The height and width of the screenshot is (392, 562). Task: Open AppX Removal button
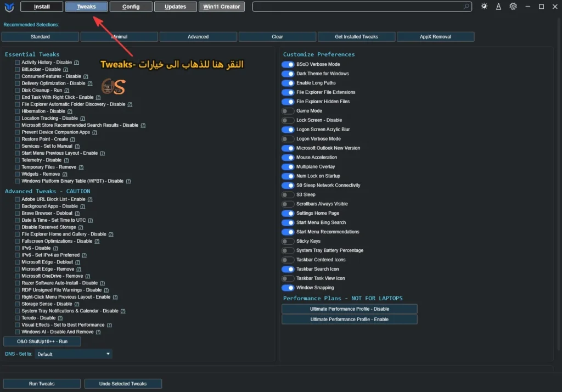(435, 37)
